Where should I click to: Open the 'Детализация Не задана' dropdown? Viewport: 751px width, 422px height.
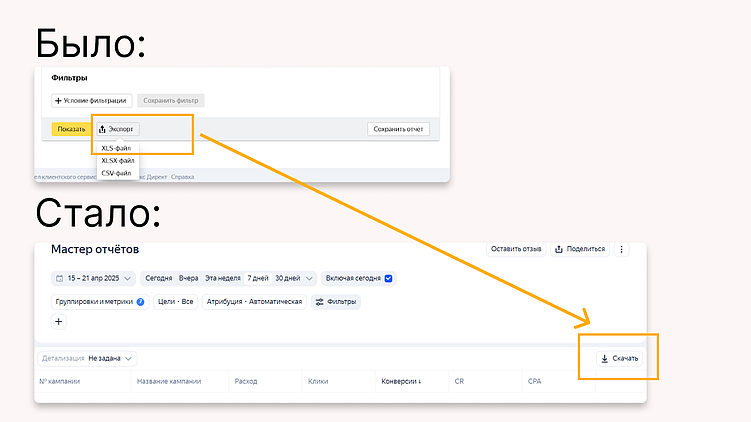[87, 358]
